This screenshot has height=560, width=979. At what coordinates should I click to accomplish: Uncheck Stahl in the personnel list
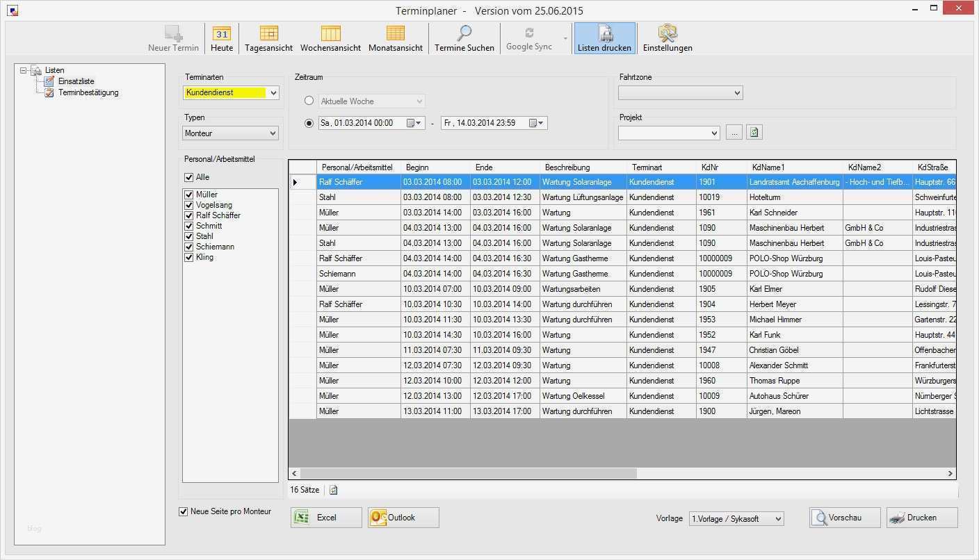[188, 236]
